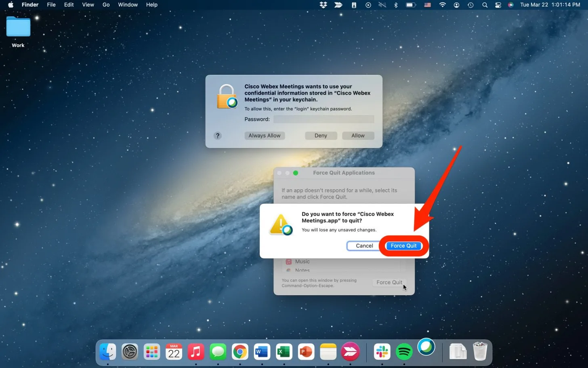
Task: Open the Apple menu
Action: point(11,5)
